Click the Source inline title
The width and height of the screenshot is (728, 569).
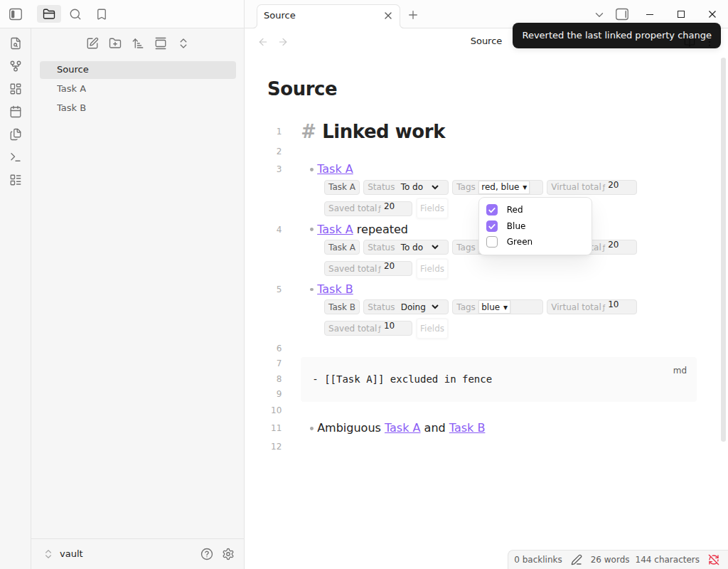(x=302, y=88)
